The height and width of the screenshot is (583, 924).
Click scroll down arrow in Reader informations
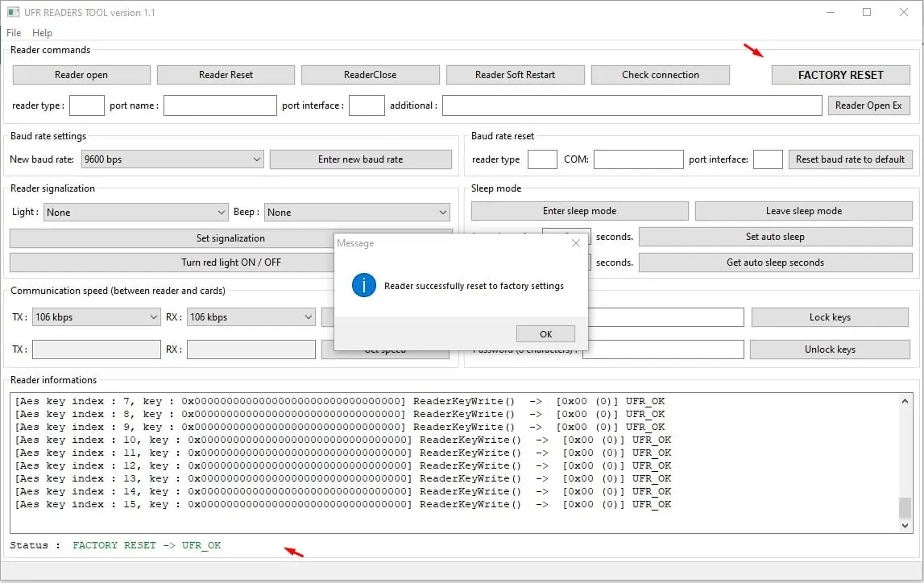click(905, 525)
